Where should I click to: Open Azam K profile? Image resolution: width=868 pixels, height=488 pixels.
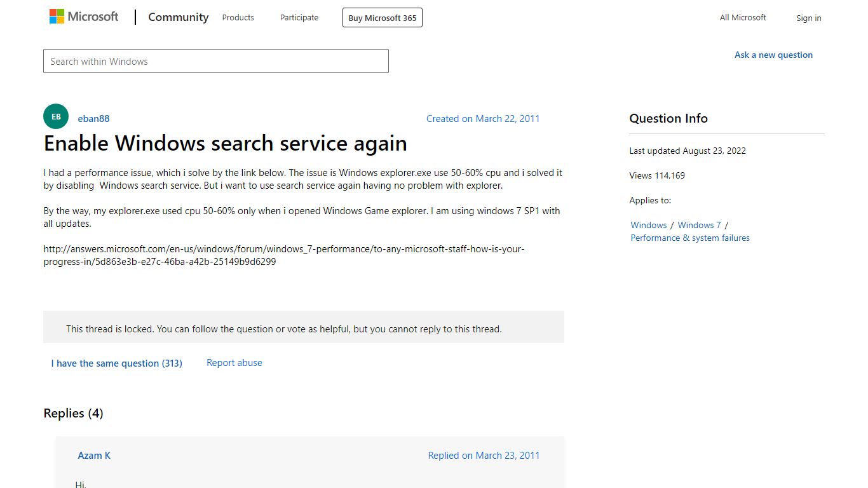tap(94, 456)
